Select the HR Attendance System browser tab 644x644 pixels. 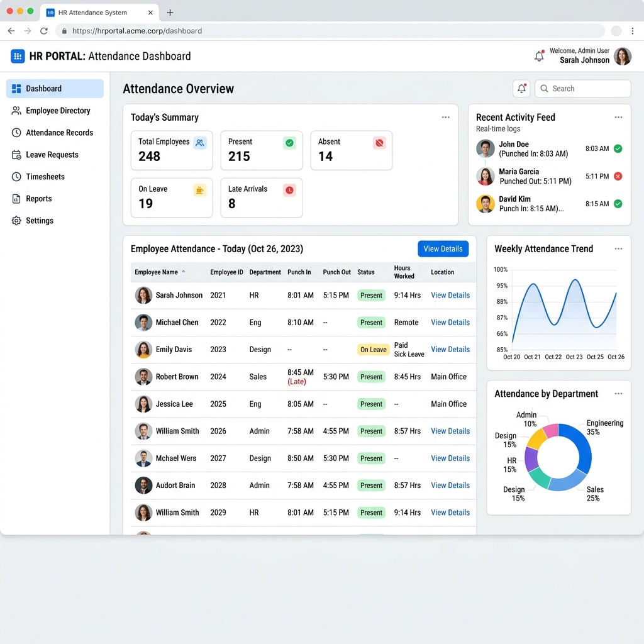pos(99,13)
